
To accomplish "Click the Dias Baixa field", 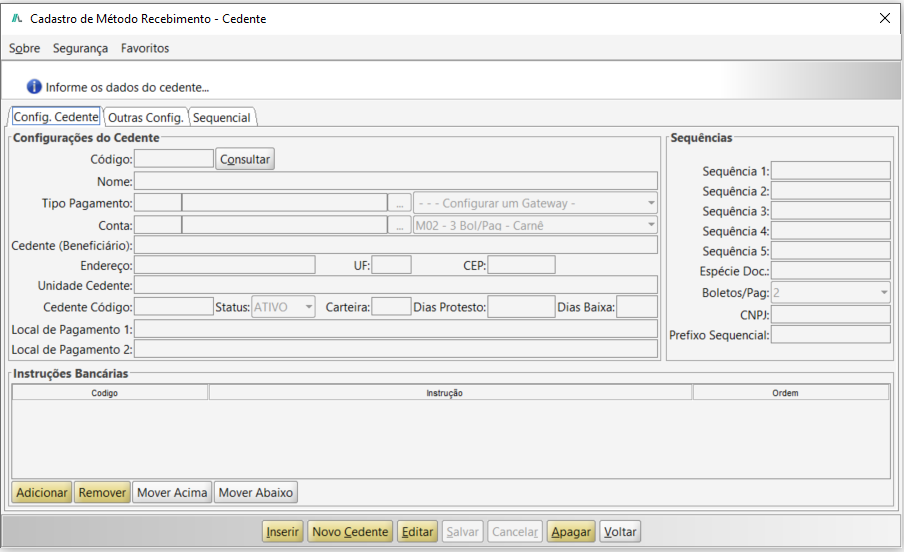I will (x=636, y=307).
